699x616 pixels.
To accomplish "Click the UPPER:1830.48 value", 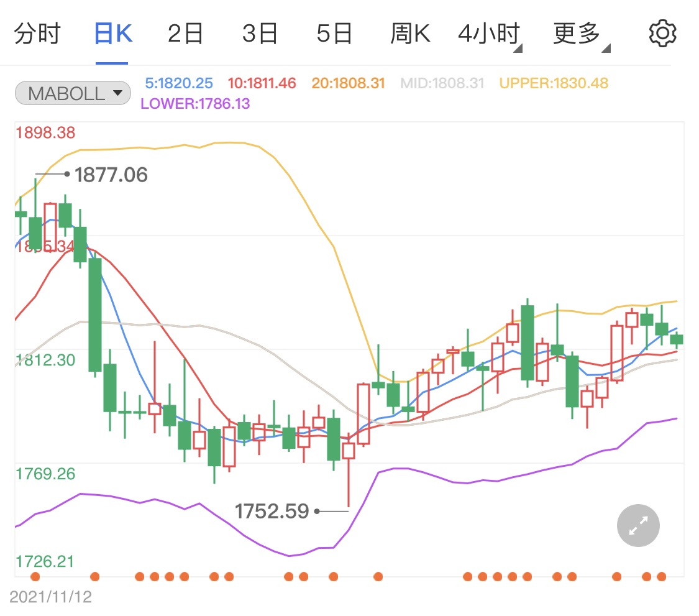I will [554, 83].
